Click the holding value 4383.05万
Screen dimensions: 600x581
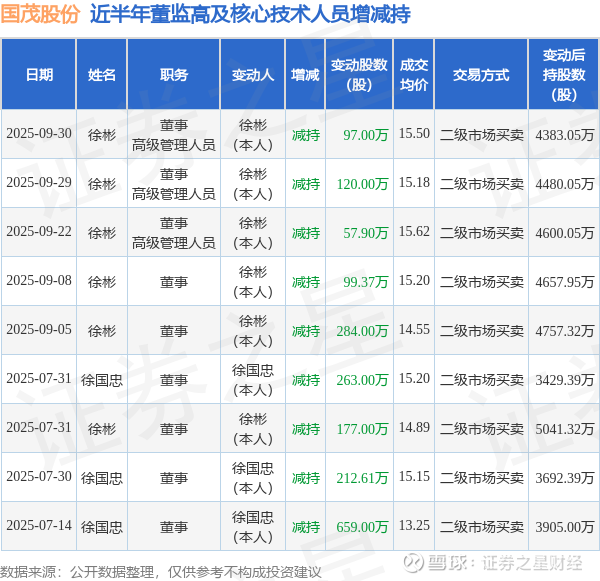coord(565,135)
